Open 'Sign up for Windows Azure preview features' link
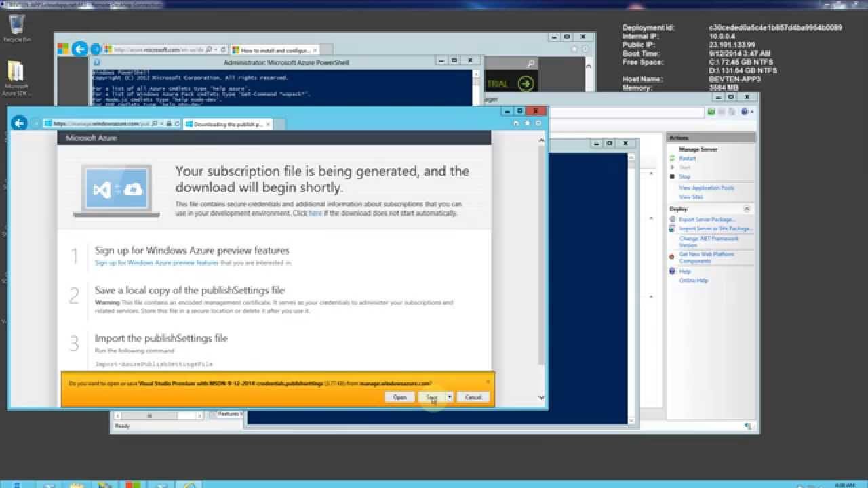 point(157,262)
